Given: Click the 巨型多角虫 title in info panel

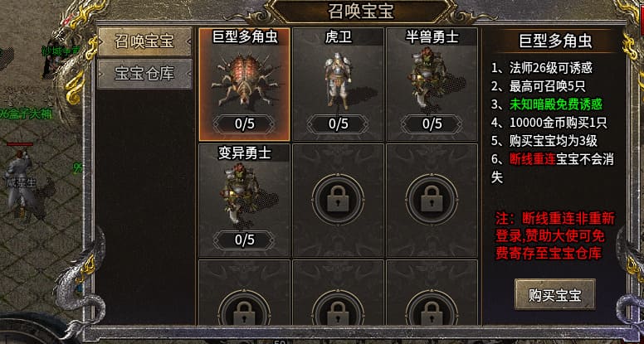Looking at the screenshot, I should (555, 41).
